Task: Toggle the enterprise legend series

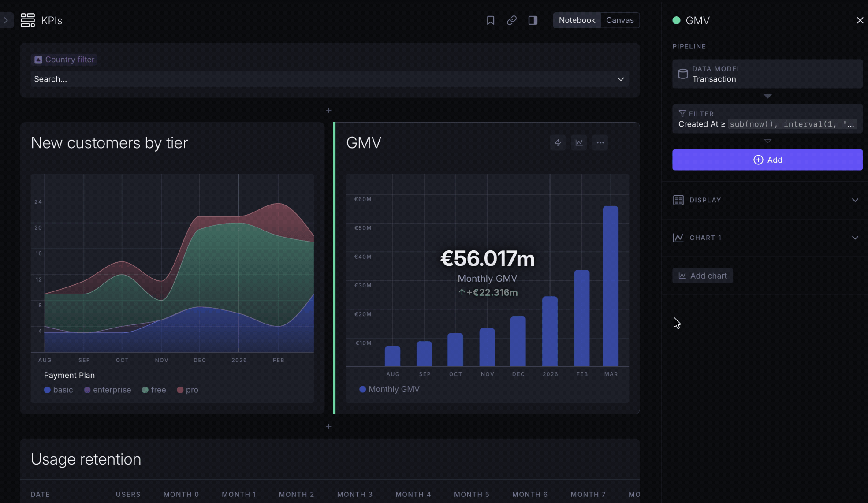Action: tap(108, 390)
